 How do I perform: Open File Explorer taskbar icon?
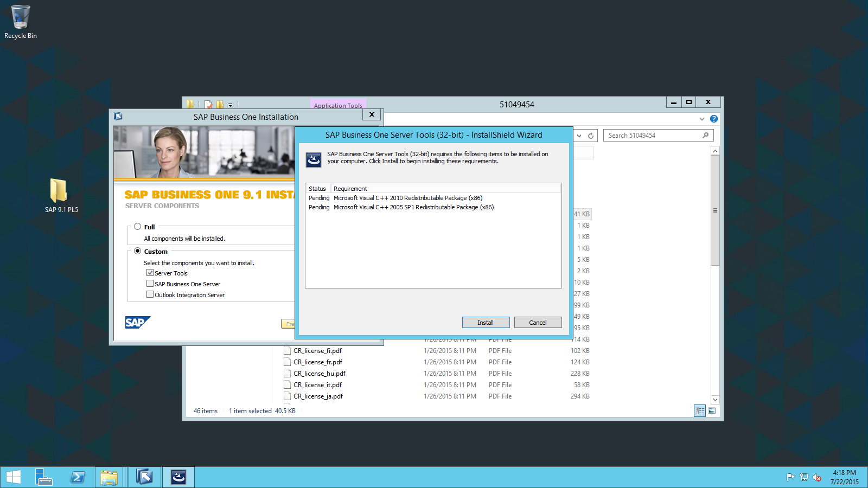[109, 477]
